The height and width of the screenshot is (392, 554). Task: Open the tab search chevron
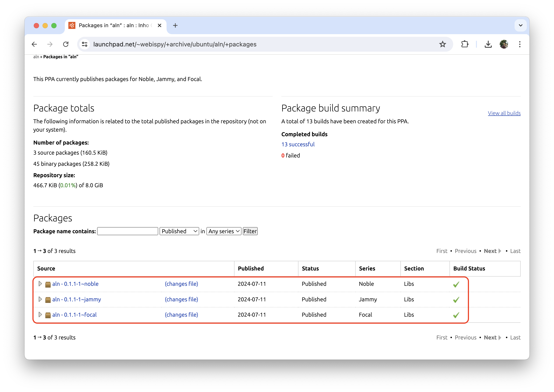point(520,25)
